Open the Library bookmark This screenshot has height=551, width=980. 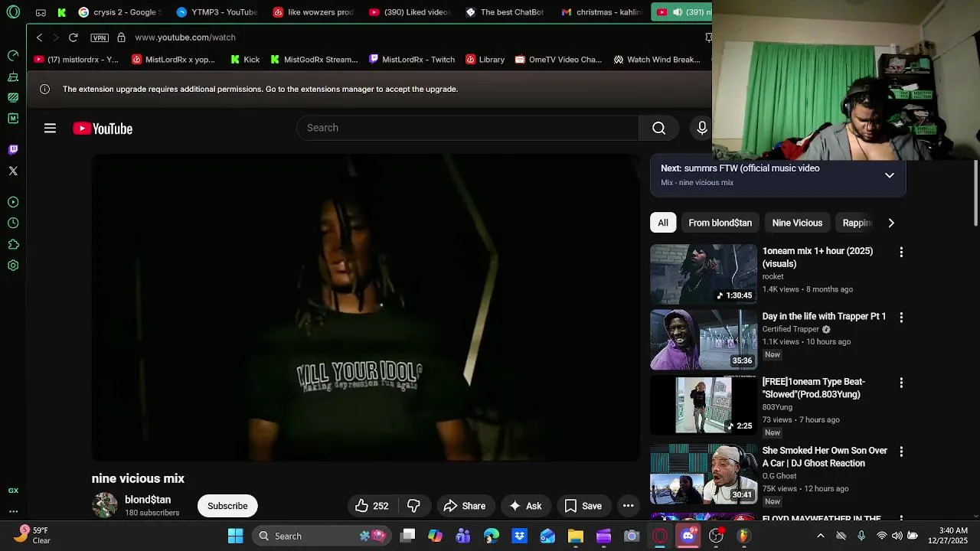(x=485, y=60)
